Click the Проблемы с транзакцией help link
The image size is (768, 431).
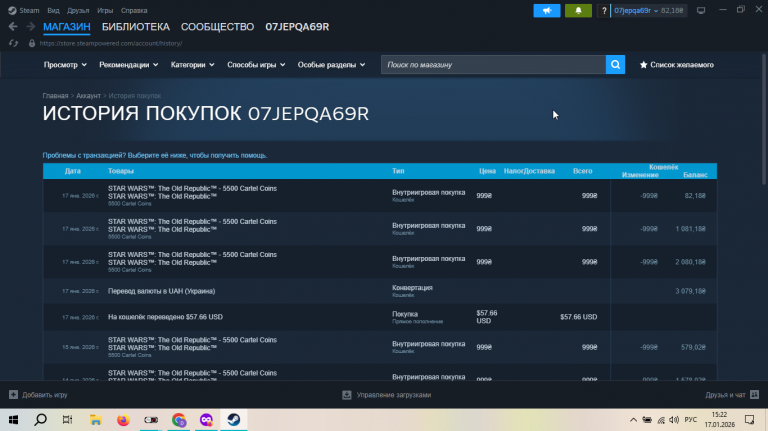155,155
